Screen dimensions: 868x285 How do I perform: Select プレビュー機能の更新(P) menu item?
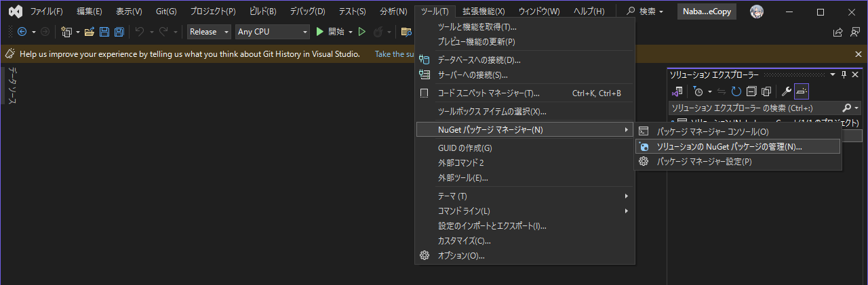(525, 41)
